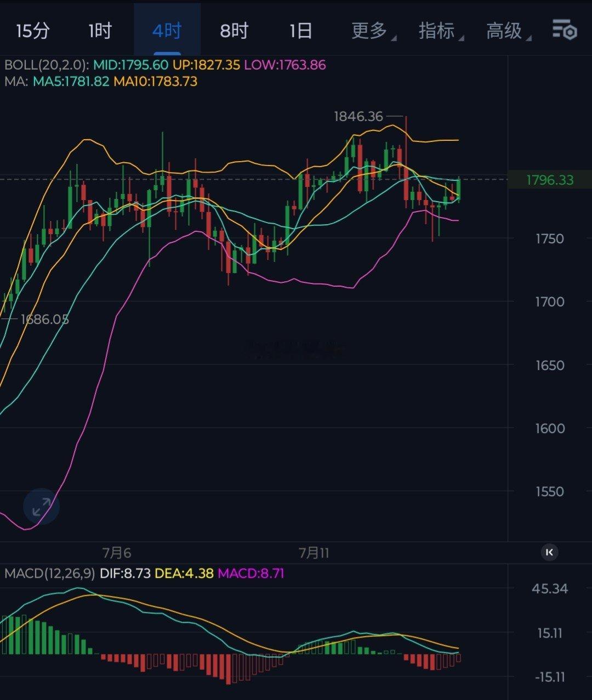This screenshot has width=592, height=700.
Task: Tap the 45.34 MACD axis label
Action: point(550,589)
